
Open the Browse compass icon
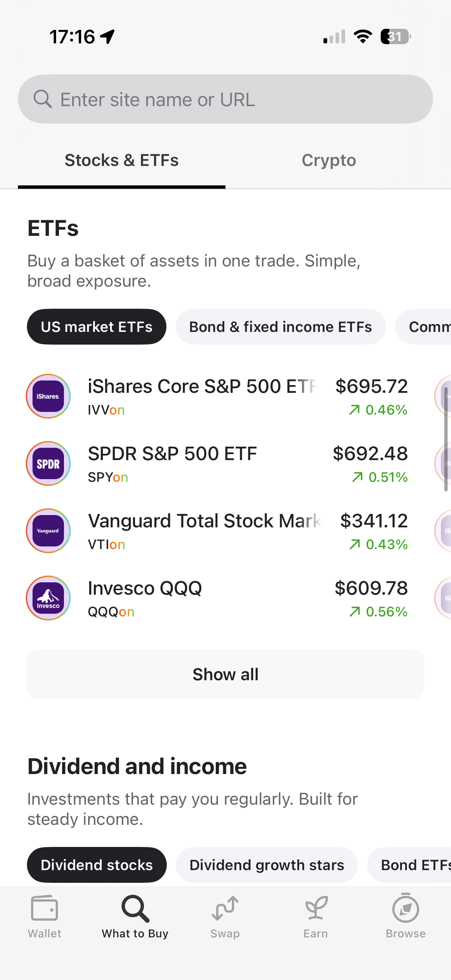pos(405,909)
